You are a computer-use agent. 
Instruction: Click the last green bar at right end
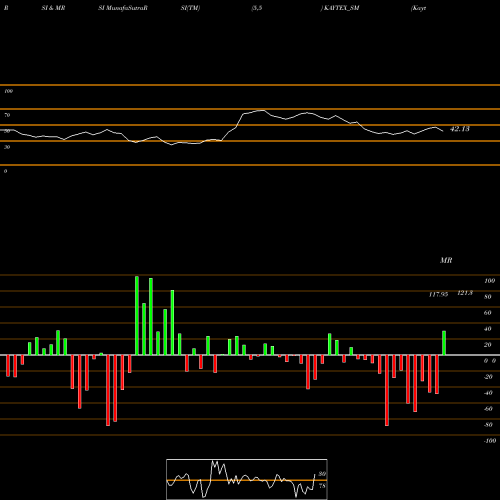(444, 343)
